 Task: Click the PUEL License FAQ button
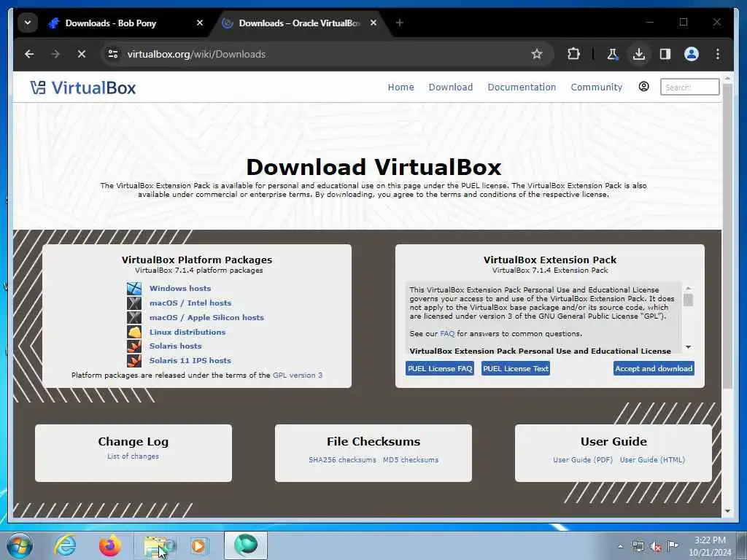click(440, 368)
